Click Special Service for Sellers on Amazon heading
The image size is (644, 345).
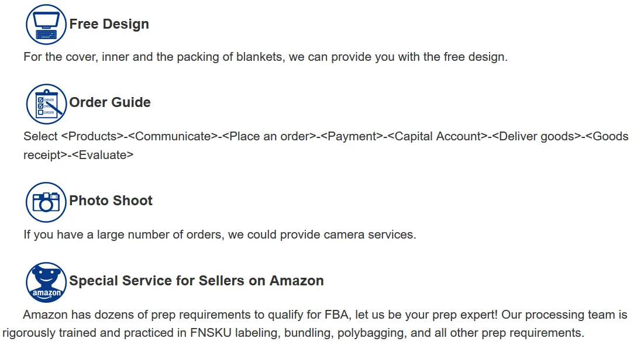coord(197,281)
